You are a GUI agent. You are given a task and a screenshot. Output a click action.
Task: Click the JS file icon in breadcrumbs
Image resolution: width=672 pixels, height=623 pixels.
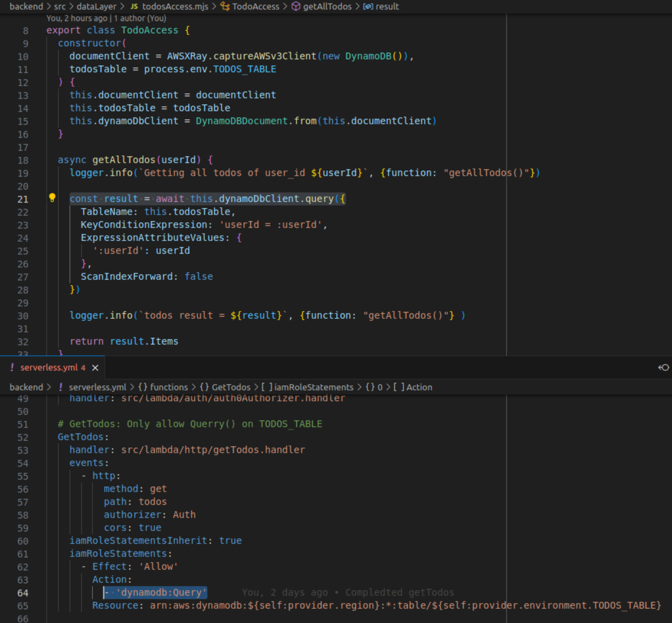pyautogui.click(x=134, y=6)
